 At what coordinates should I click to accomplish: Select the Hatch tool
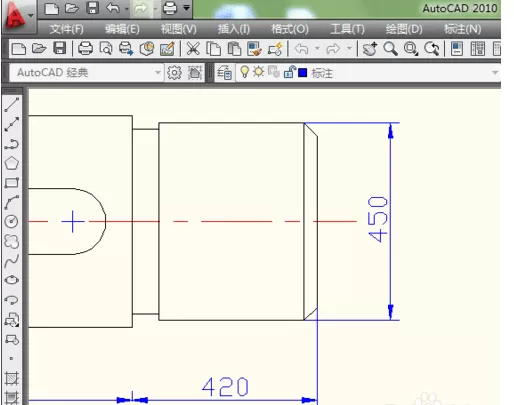pyautogui.click(x=12, y=379)
